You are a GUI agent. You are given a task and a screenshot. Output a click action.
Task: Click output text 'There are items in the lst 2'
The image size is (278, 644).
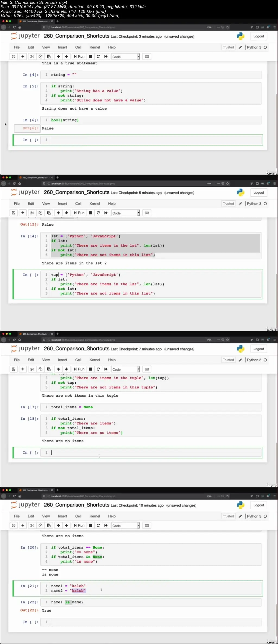click(x=74, y=263)
